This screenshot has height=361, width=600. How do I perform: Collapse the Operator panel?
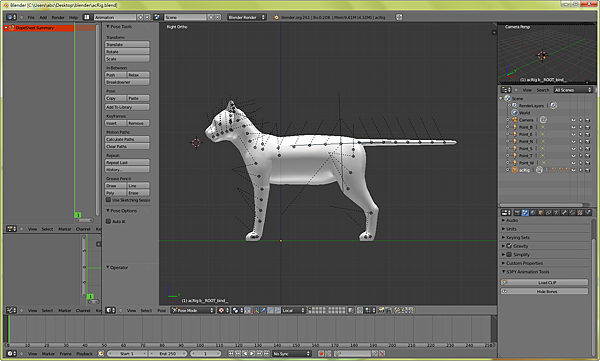pyautogui.click(x=108, y=267)
